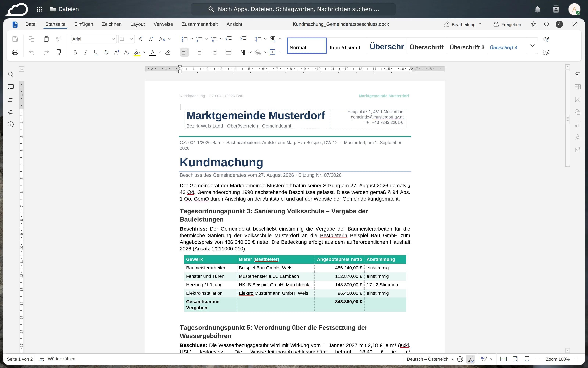Screen dimensions: 588x368
Task: Expand the styles gallery chevron
Action: tap(532, 45)
